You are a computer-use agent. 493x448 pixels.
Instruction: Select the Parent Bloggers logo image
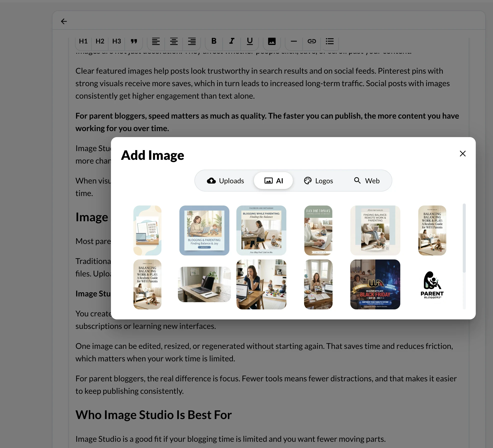point(432,284)
